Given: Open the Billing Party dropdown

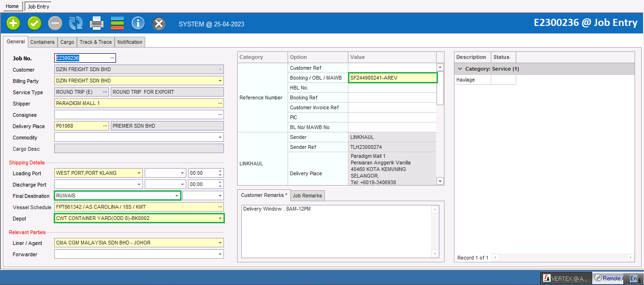Looking at the screenshot, I should coord(220,81).
